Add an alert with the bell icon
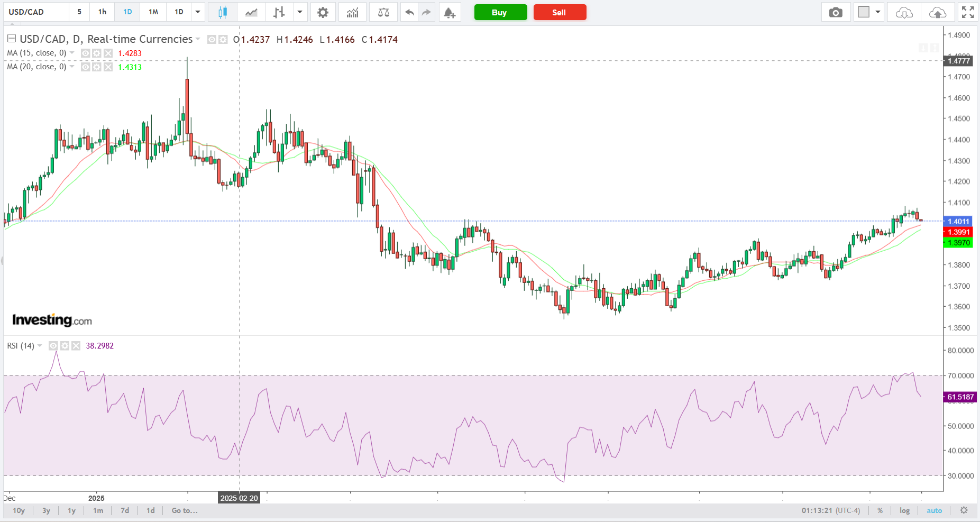Image resolution: width=980 pixels, height=522 pixels. (x=450, y=12)
